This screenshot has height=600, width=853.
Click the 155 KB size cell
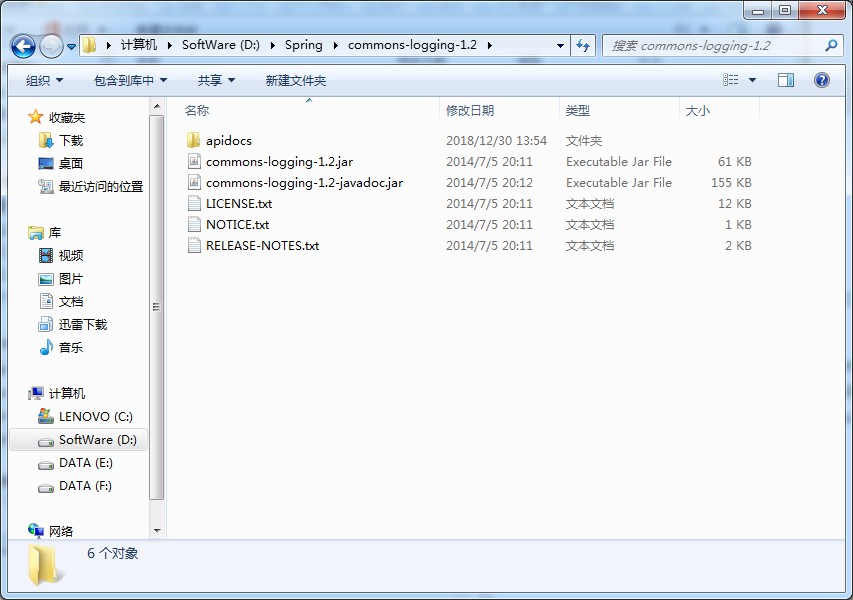(x=731, y=182)
